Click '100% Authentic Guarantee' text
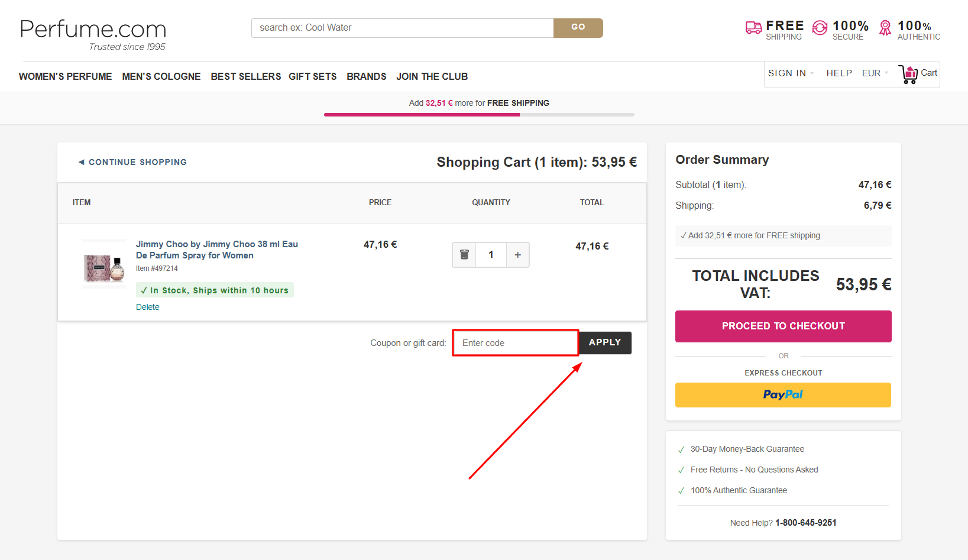This screenshot has height=560, width=968. coord(739,490)
